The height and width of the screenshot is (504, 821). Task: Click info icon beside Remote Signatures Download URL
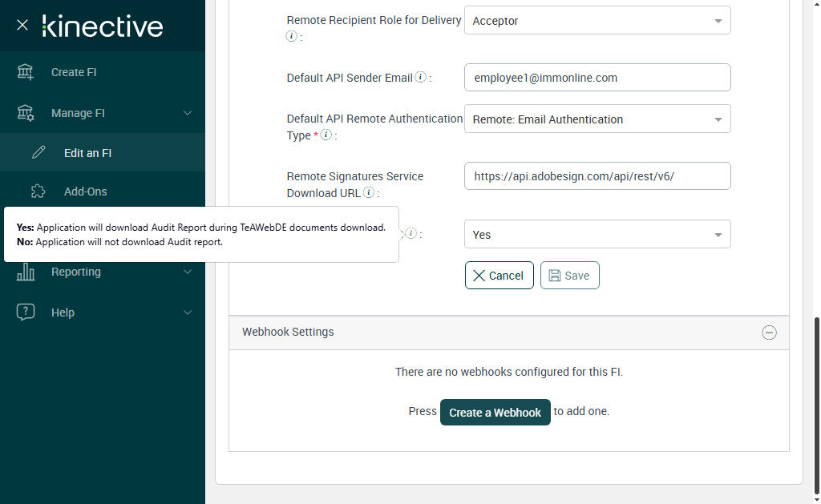coord(369,193)
